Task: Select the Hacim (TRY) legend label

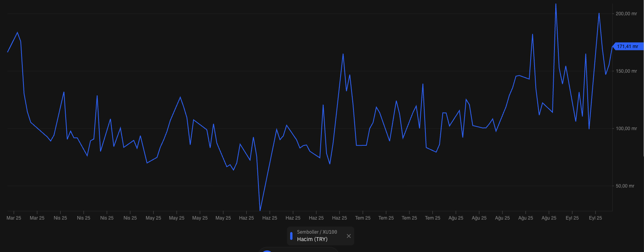Action: click(312, 239)
